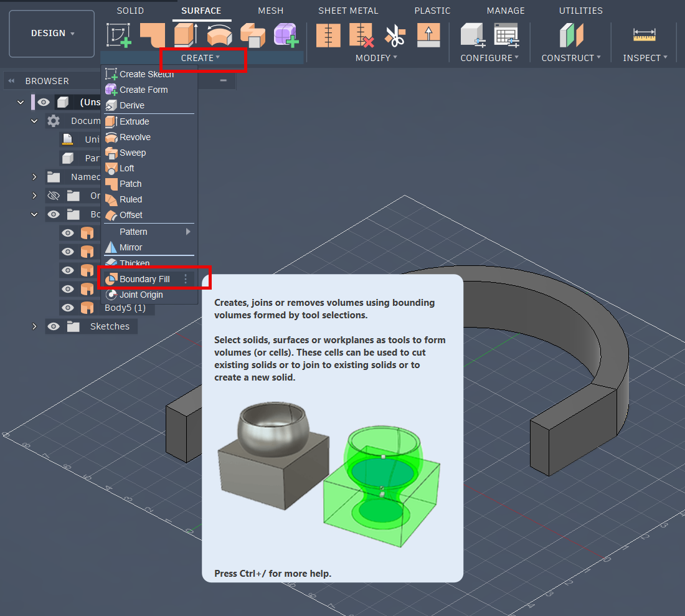Open the CONFIGURE panel dropdown
Image resolution: width=685 pixels, height=616 pixels.
point(489,58)
